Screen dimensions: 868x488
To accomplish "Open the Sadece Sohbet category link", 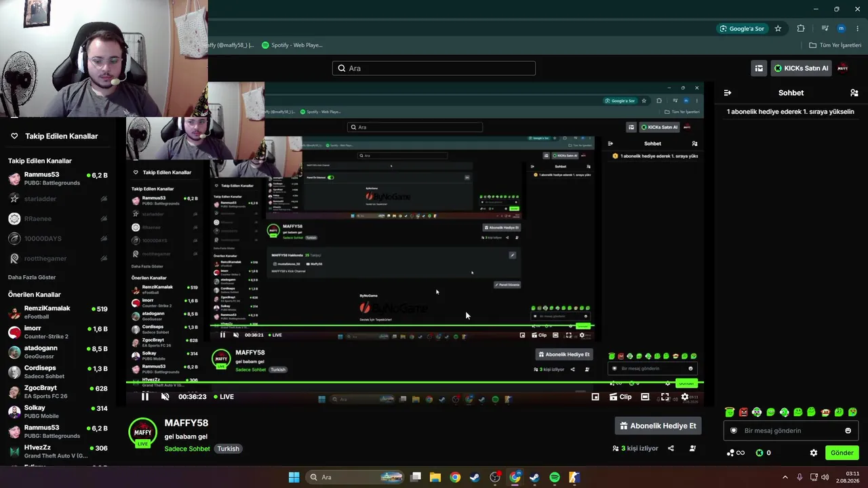I will point(187,449).
